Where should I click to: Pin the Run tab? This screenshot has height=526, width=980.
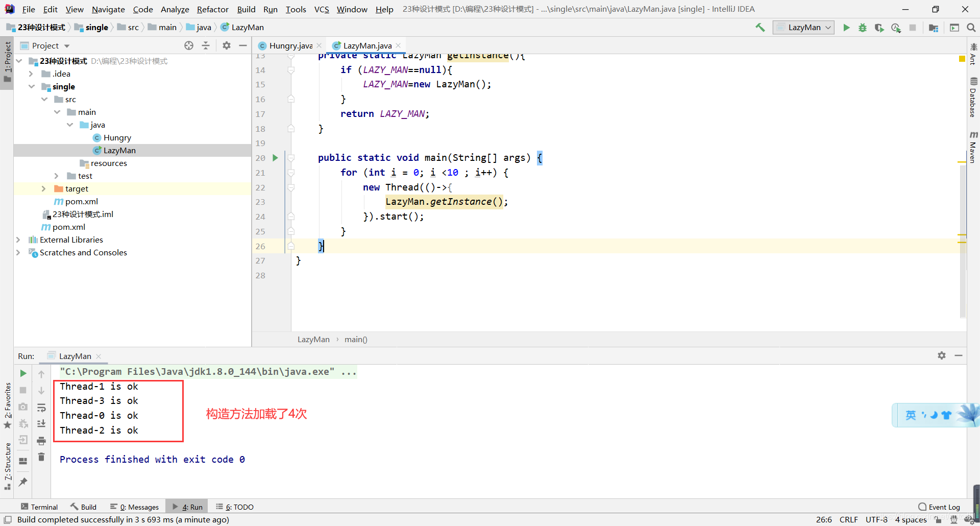click(x=23, y=482)
